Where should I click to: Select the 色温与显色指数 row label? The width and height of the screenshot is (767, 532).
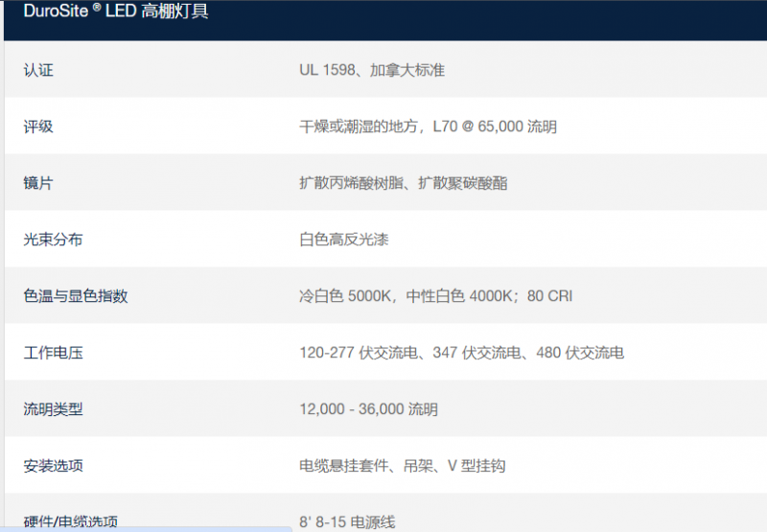pos(76,296)
